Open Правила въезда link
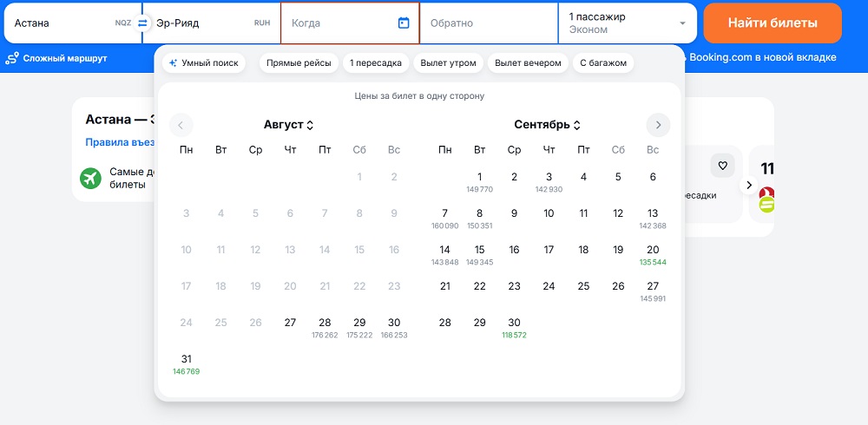868x425 pixels. click(119, 143)
